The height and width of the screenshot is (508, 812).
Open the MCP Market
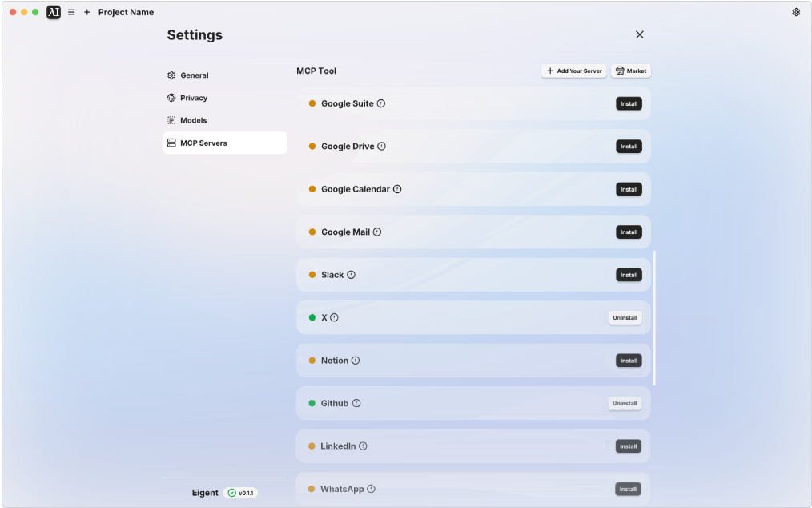click(631, 71)
